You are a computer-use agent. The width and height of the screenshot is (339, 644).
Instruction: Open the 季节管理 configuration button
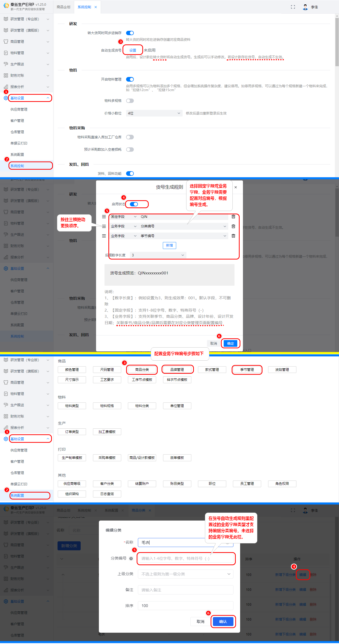point(247,370)
